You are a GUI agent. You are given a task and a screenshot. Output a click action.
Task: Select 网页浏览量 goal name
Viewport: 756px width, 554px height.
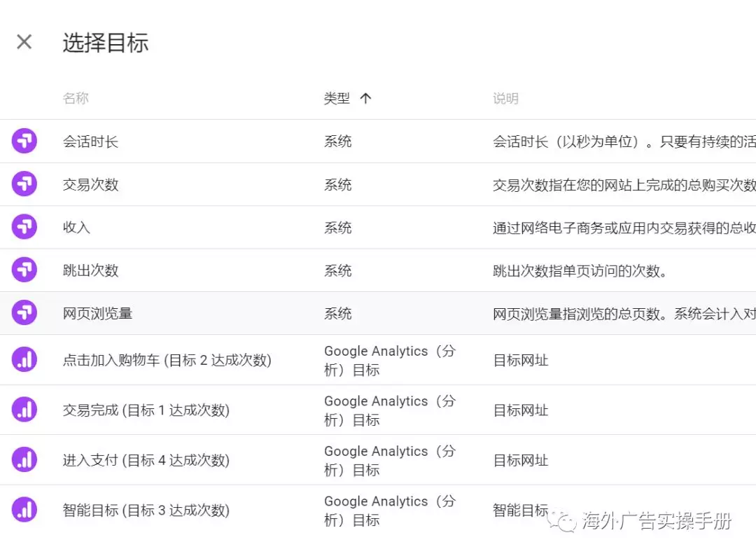point(97,313)
